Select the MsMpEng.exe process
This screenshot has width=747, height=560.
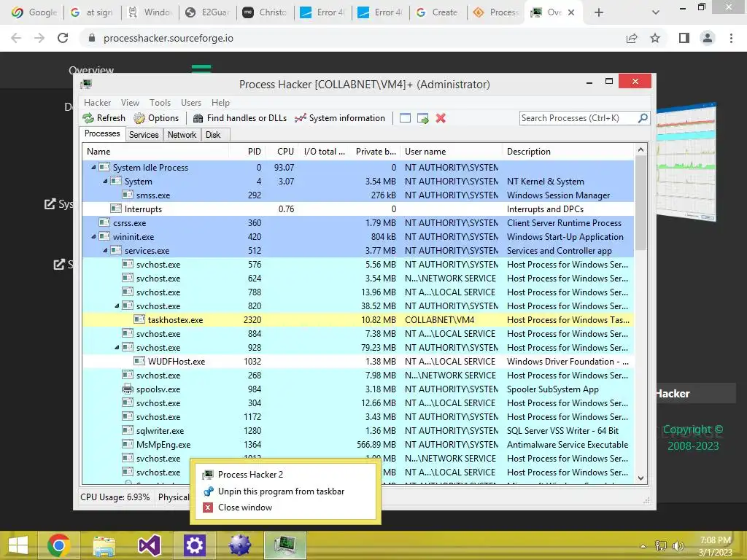[x=357, y=445]
